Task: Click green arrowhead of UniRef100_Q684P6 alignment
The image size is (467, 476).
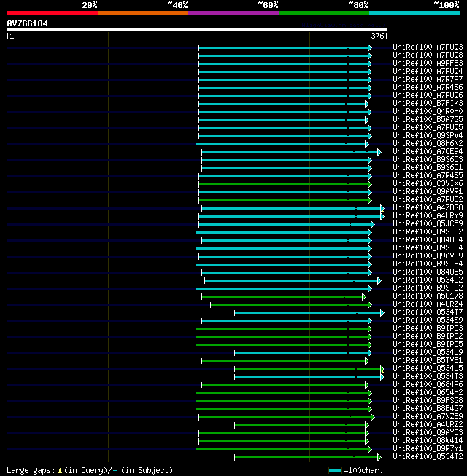Action: (367, 385)
